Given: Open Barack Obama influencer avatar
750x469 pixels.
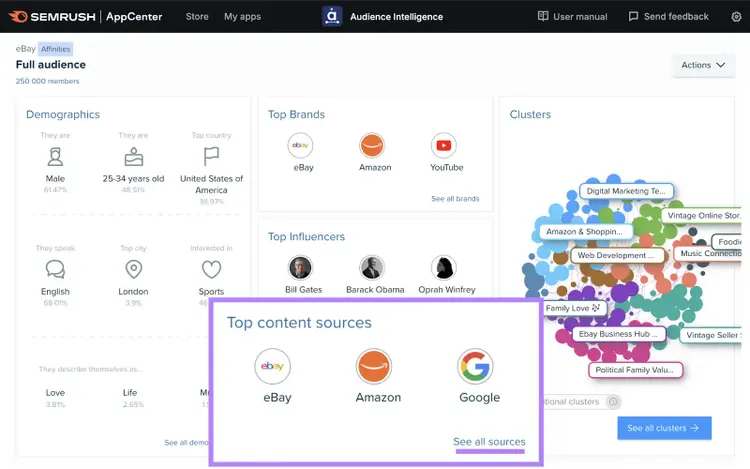Looking at the screenshot, I should pos(372,268).
